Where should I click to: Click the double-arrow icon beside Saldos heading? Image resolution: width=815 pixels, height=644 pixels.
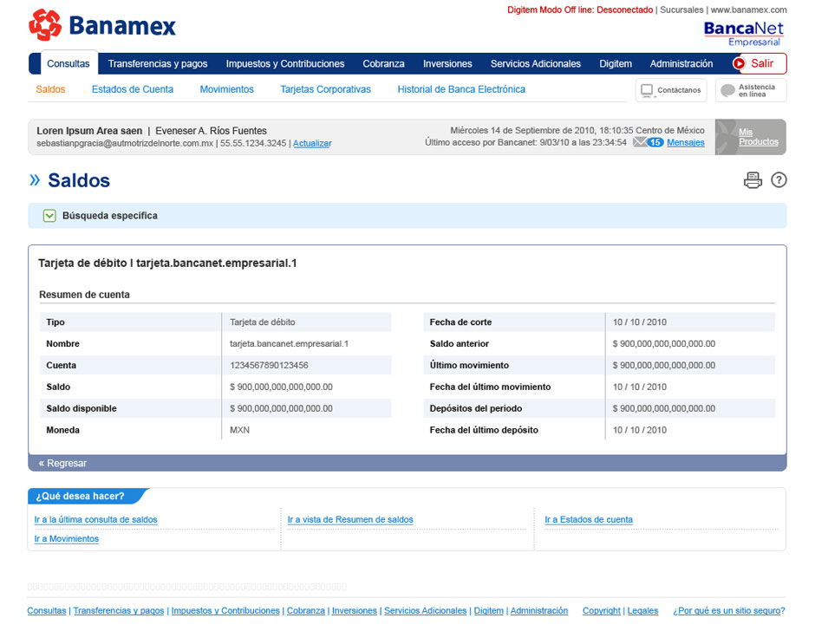35,180
